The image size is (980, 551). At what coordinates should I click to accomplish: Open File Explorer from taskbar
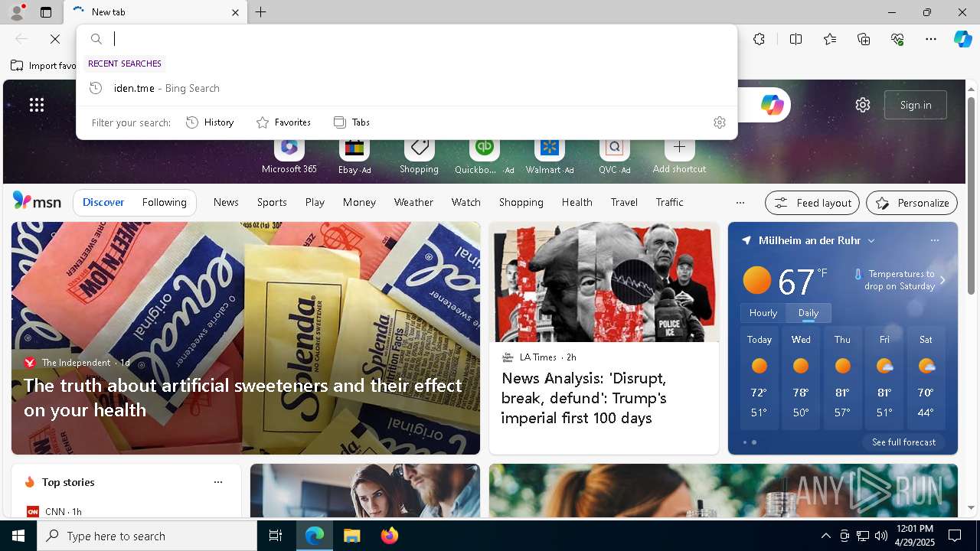coord(351,536)
